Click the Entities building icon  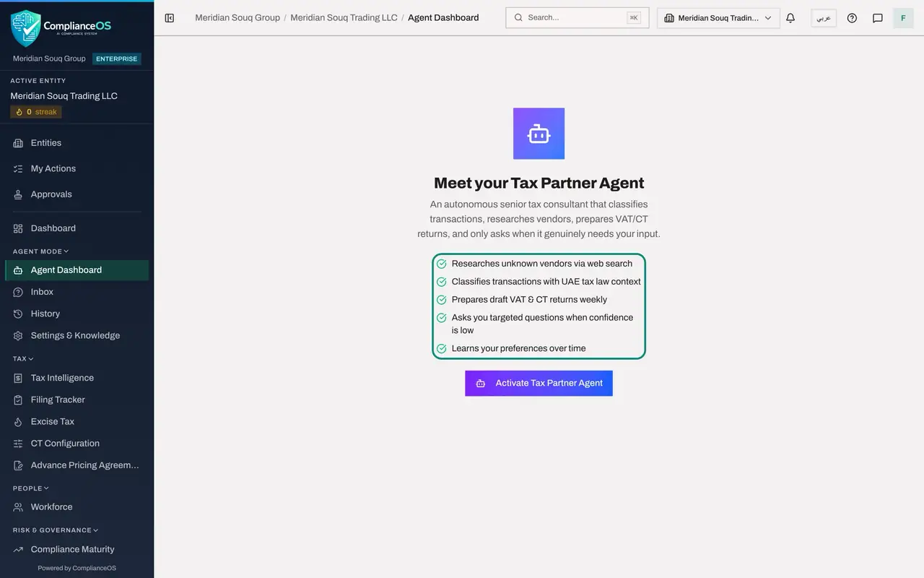tap(18, 143)
